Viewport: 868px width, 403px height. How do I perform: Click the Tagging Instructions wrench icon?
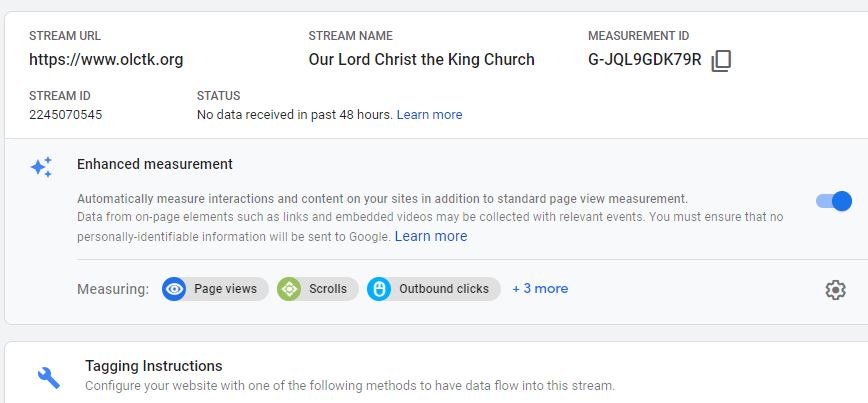coord(49,376)
